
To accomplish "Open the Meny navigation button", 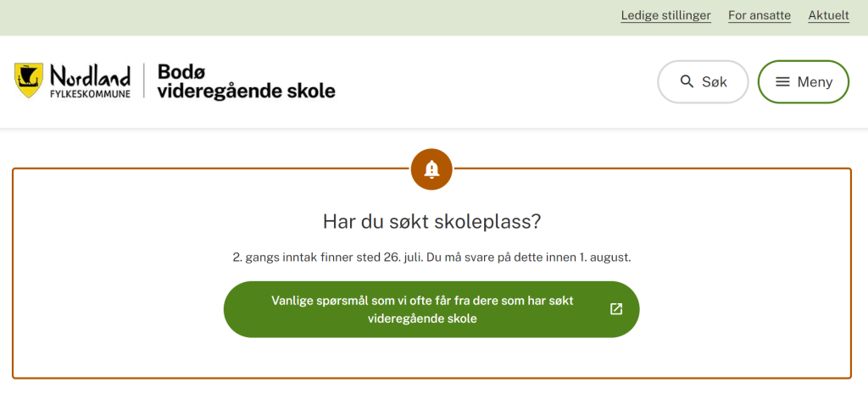I will [804, 82].
